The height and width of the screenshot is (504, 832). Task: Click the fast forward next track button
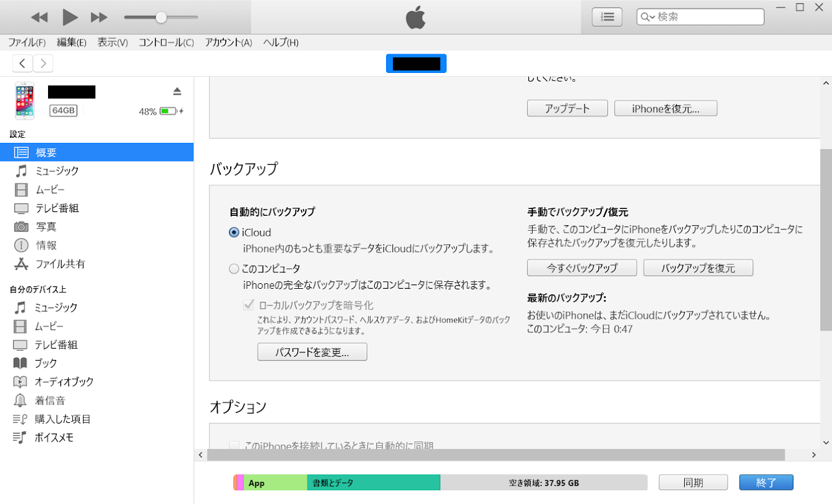click(99, 17)
